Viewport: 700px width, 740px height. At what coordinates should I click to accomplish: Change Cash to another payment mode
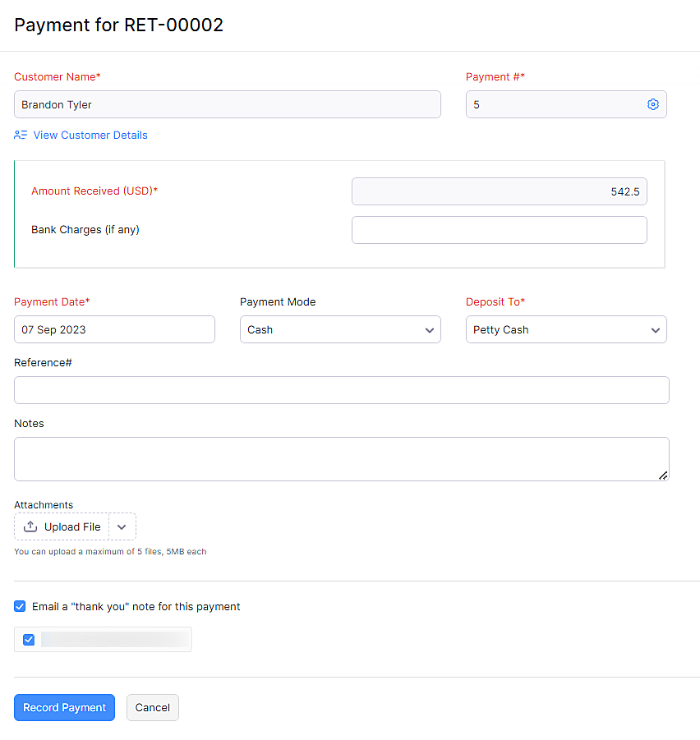pos(340,329)
